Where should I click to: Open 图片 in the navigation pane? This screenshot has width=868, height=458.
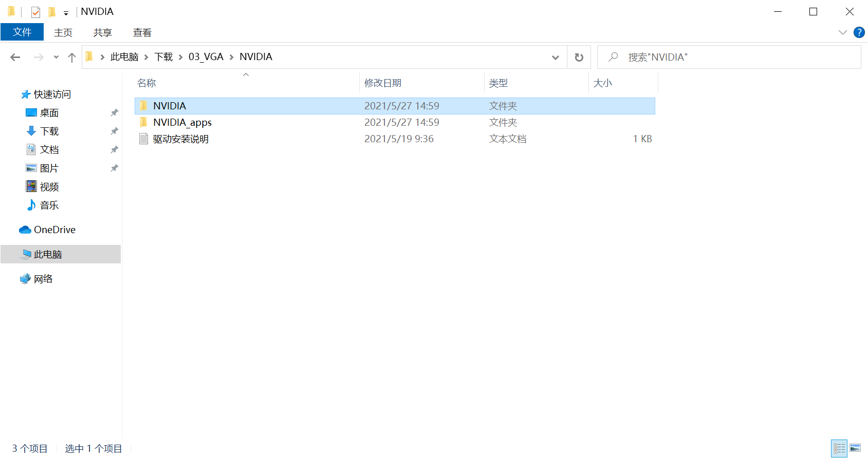click(x=49, y=168)
